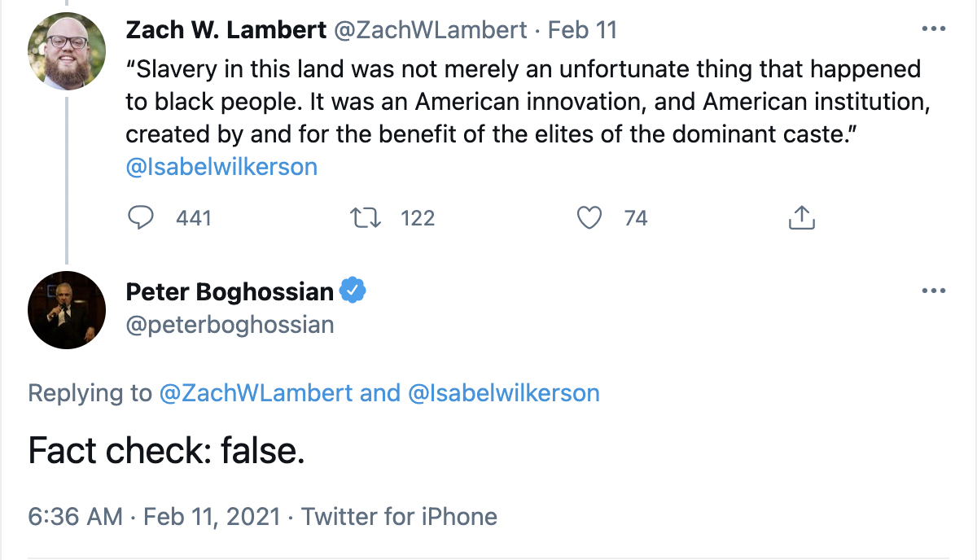Screen dimensions: 977x560
Task: Click Zach W. Lambert's profile picture
Action: [x=67, y=51]
